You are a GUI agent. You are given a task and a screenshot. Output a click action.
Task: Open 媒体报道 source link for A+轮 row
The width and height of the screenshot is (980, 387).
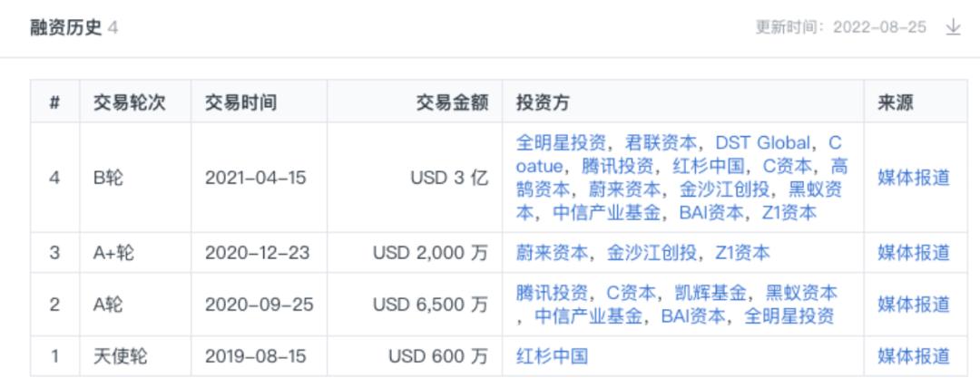point(913,253)
